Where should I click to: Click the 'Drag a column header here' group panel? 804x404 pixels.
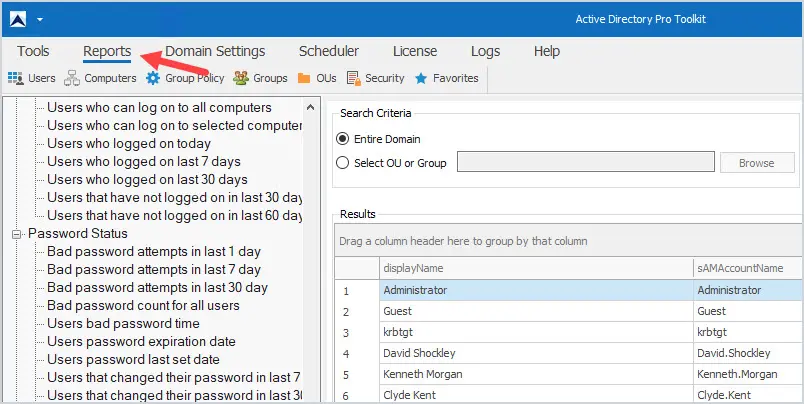[569, 240]
